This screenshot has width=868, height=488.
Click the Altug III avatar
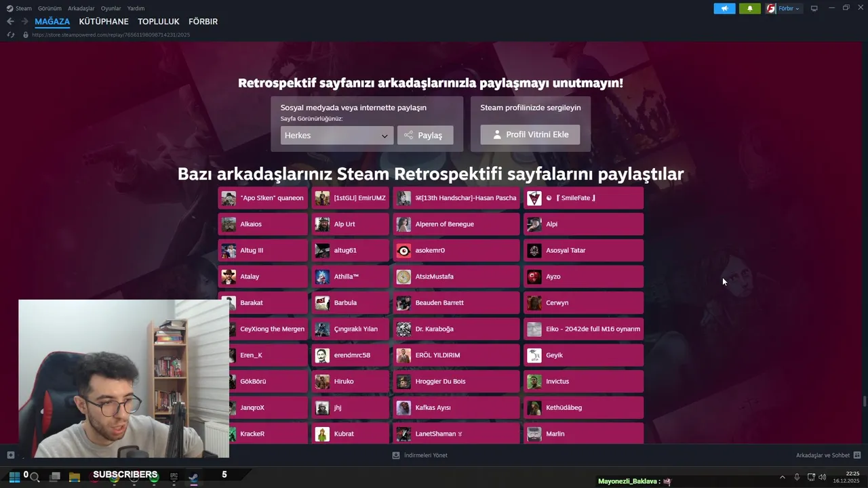pos(229,251)
